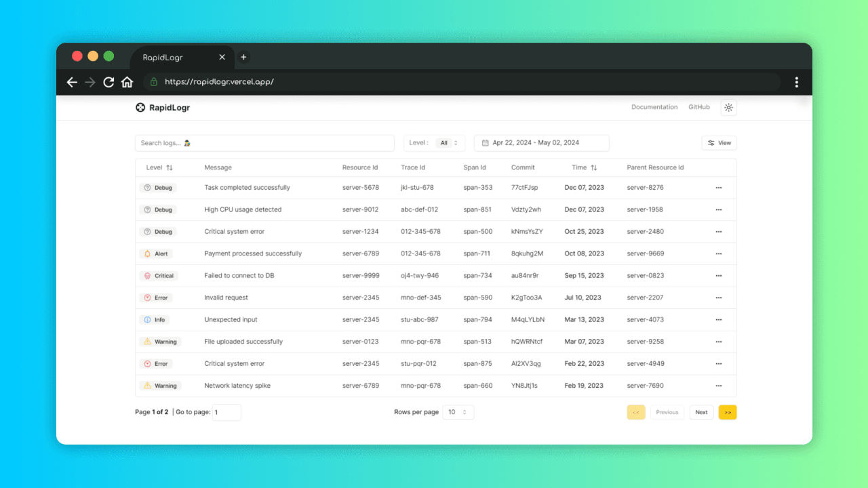Open the Documentation link
The image size is (868, 488).
(x=654, y=106)
